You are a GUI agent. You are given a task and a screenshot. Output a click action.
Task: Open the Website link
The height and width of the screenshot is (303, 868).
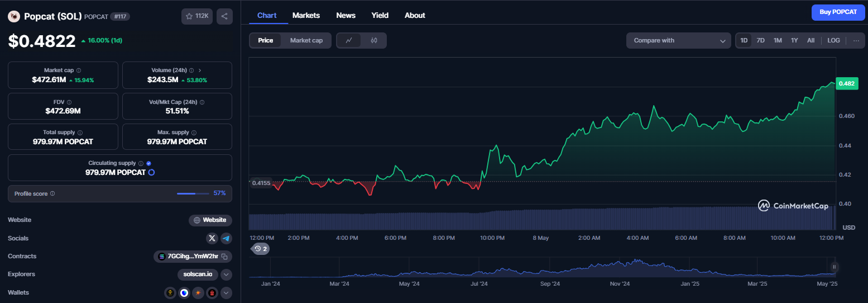(210, 220)
